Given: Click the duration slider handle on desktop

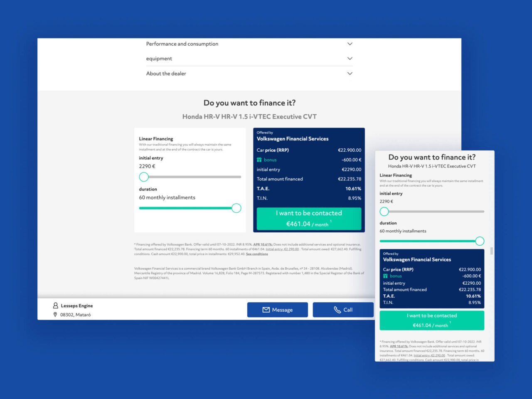Looking at the screenshot, I should point(236,208).
